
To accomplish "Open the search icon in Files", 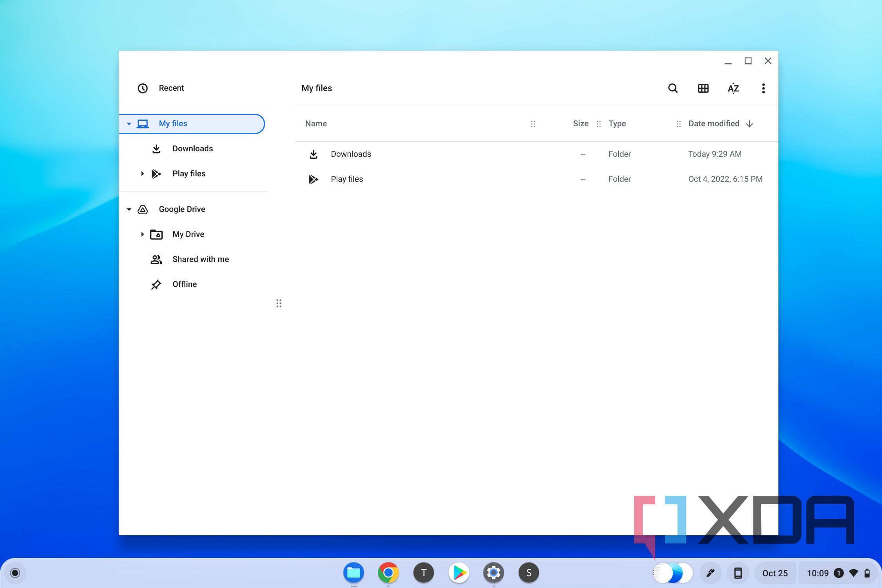I will pyautogui.click(x=672, y=88).
